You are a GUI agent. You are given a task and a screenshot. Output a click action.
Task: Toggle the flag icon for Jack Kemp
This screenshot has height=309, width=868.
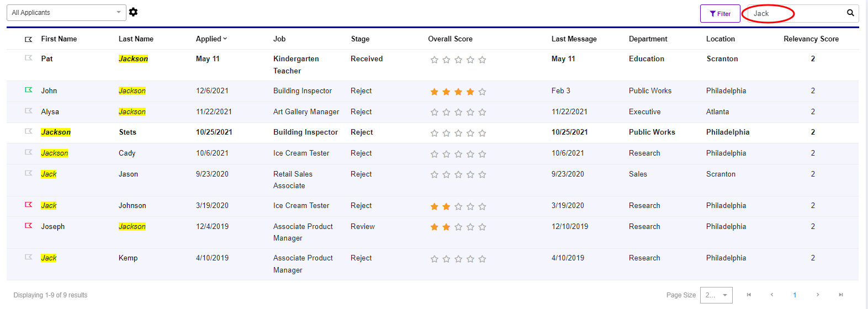(x=29, y=257)
